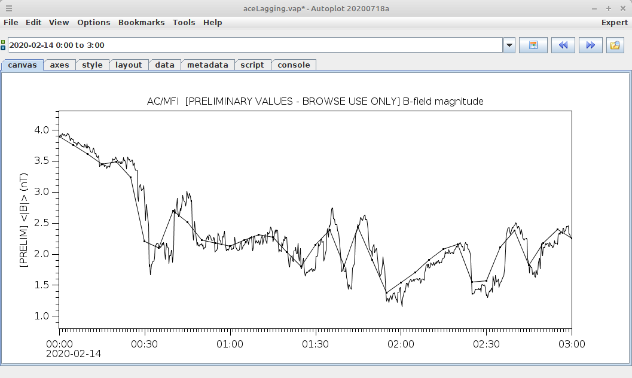Viewport: 632px width, 378px height.
Task: Click the 02:30 X-axis tick label
Action: pos(486,344)
